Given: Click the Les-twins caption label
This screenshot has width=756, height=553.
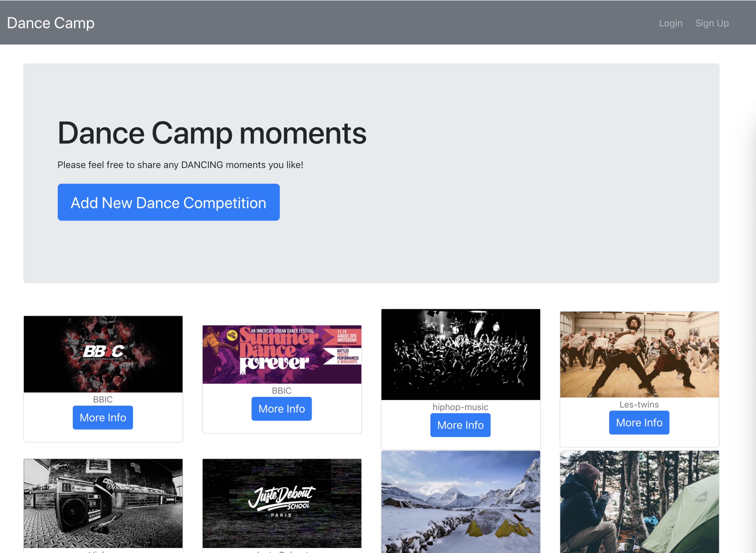Looking at the screenshot, I should pos(639,404).
